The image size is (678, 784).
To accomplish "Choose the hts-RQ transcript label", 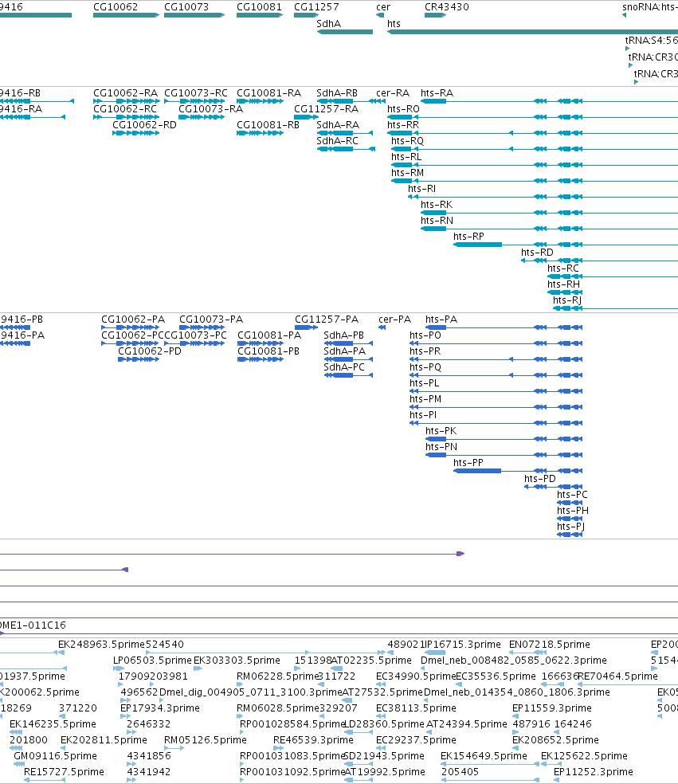I will 407,141.
